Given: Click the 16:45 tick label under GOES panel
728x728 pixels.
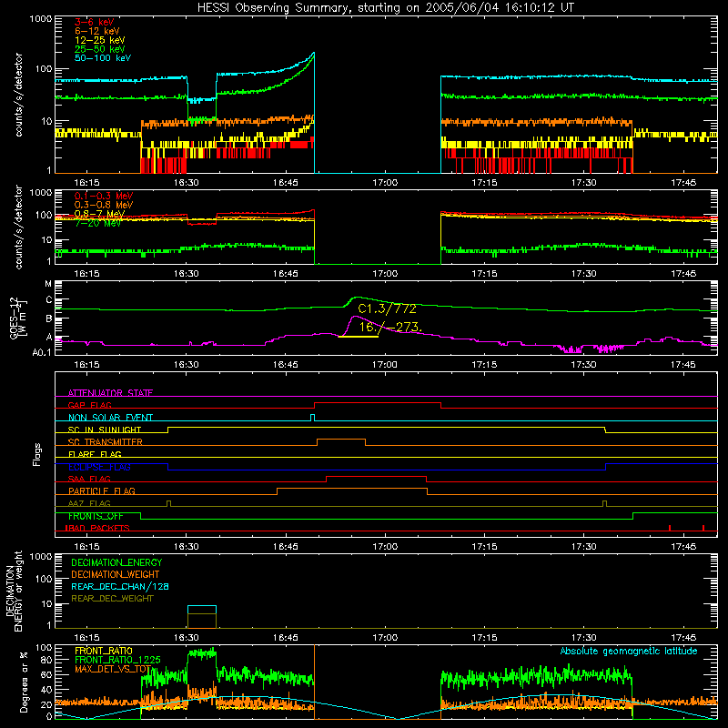Looking at the screenshot, I should pyautogui.click(x=285, y=365).
